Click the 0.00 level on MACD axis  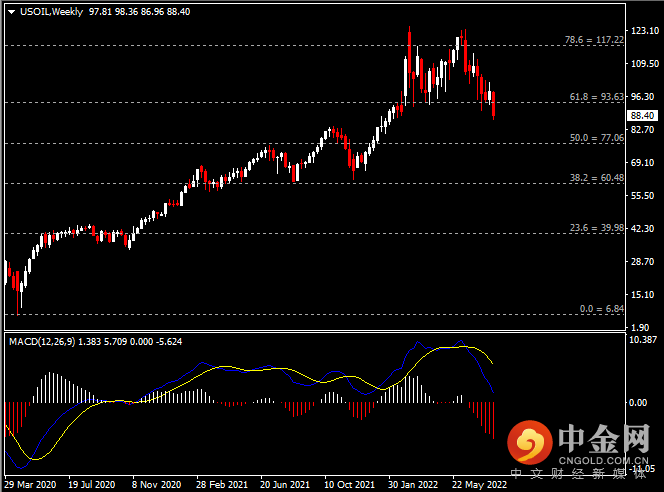[639, 403]
